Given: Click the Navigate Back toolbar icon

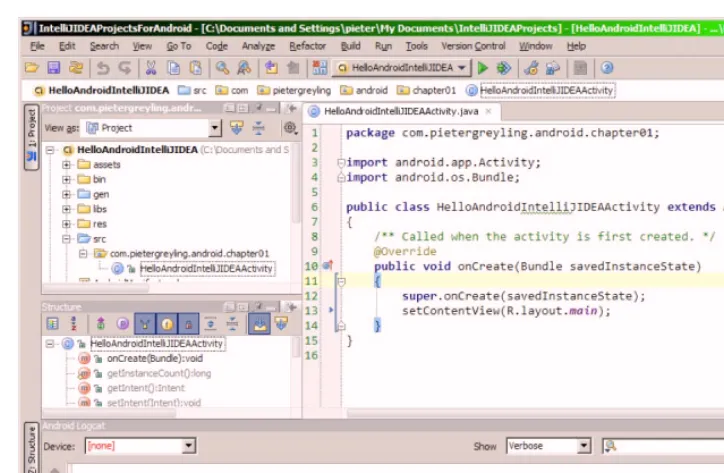Looking at the screenshot, I should click(271, 68).
